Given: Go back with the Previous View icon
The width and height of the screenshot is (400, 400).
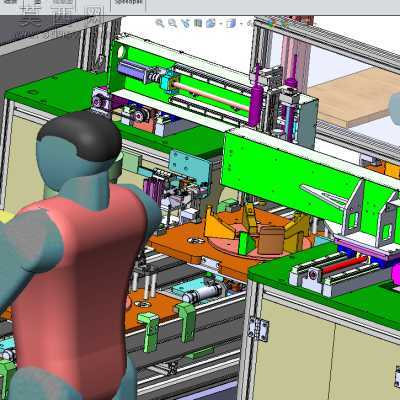Looking at the screenshot, I should (x=185, y=23).
